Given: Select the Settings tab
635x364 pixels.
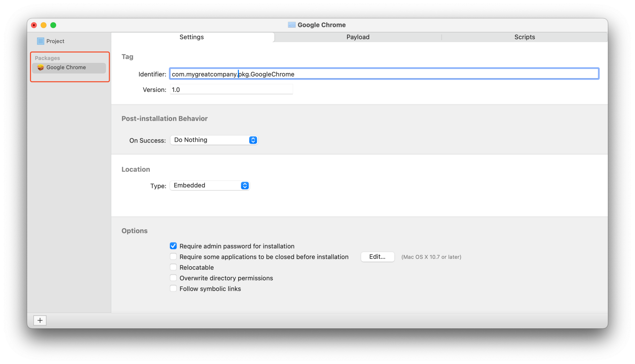Looking at the screenshot, I should tap(192, 37).
